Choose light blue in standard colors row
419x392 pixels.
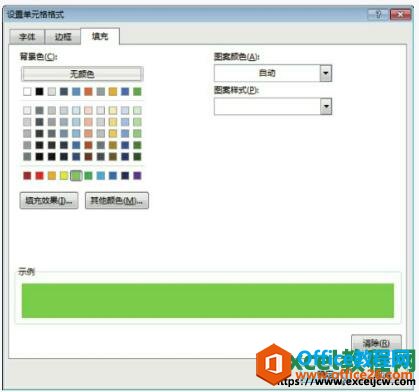101,175
